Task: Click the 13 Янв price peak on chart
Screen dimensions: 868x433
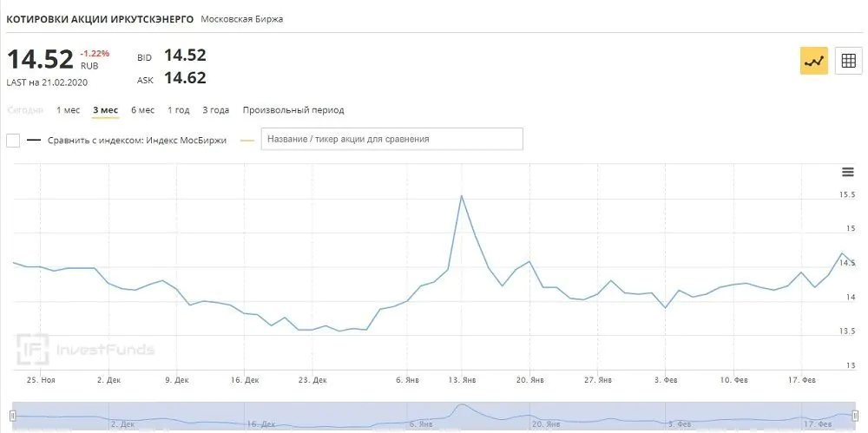Action: (x=461, y=196)
